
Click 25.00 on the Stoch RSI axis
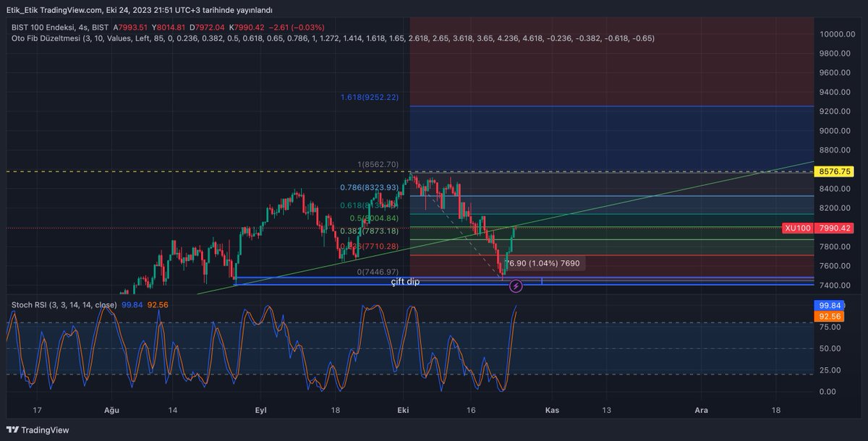[x=830, y=370]
